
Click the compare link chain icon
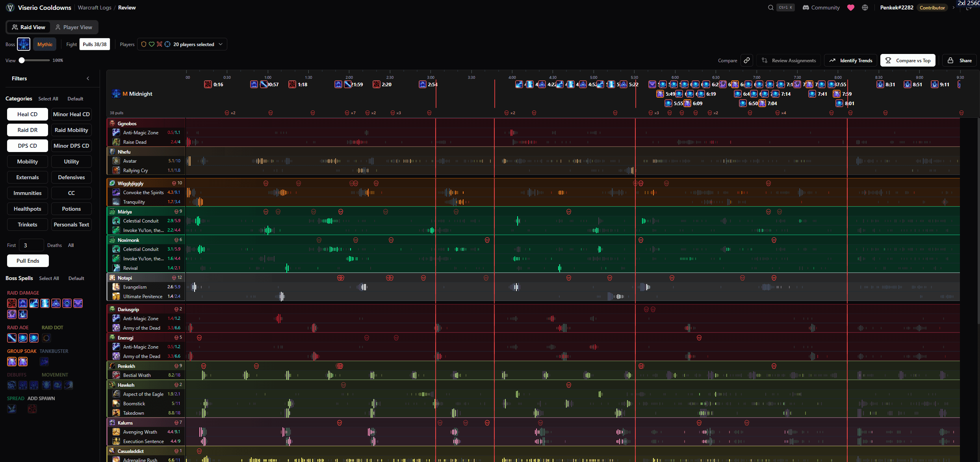747,60
